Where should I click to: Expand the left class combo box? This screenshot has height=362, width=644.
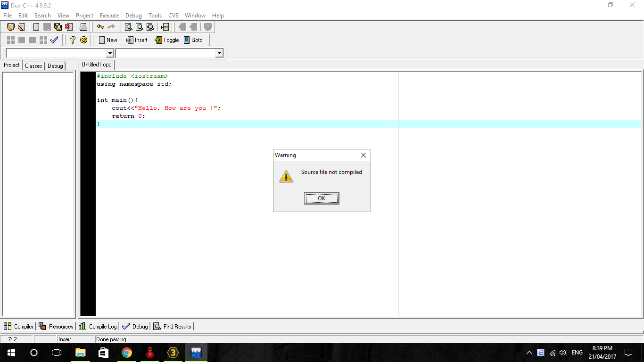[110, 54]
